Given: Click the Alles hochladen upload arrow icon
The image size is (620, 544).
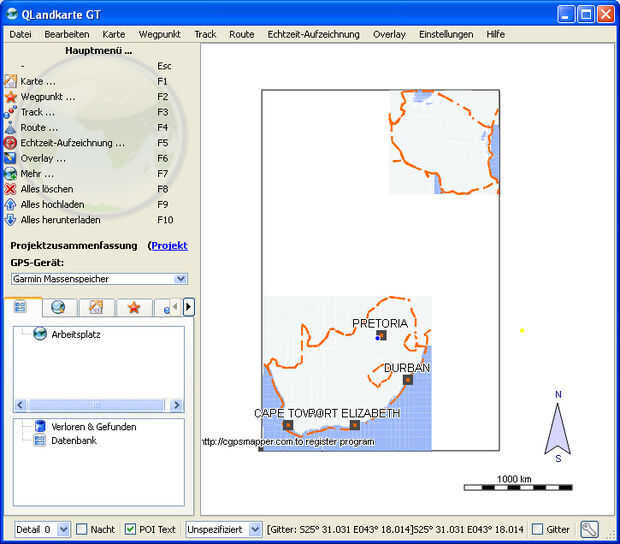Looking at the screenshot, I should click(11, 204).
